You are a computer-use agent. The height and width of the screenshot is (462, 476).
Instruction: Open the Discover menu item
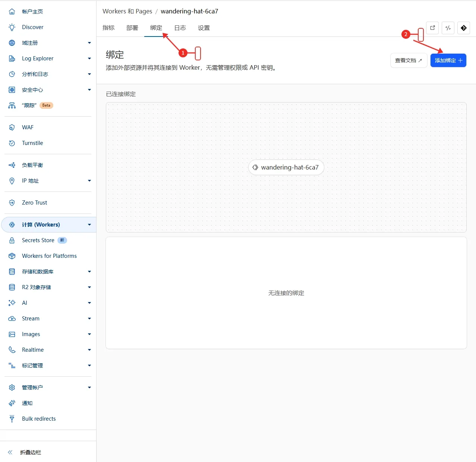point(33,27)
